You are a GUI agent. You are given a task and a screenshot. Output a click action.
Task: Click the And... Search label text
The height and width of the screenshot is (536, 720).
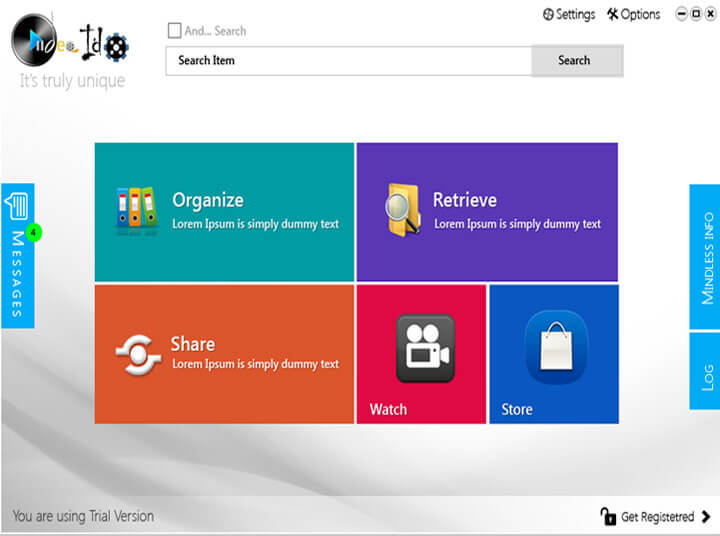215,31
